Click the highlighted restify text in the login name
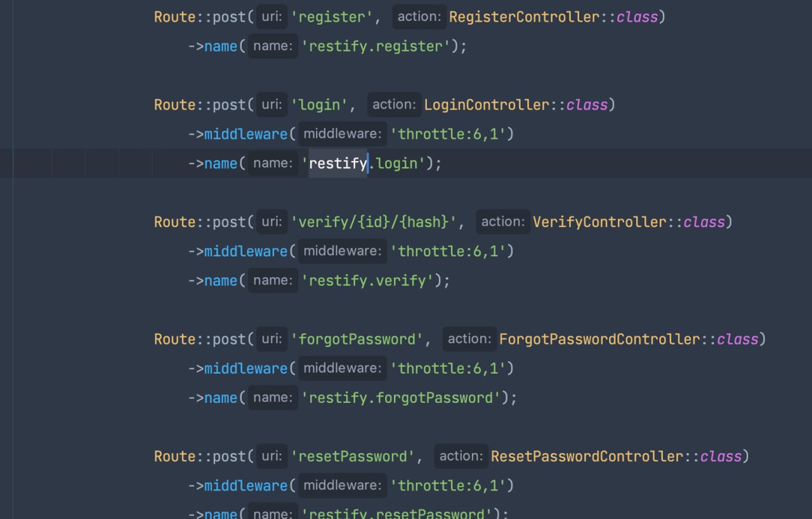The width and height of the screenshot is (812, 519). pyautogui.click(x=337, y=164)
